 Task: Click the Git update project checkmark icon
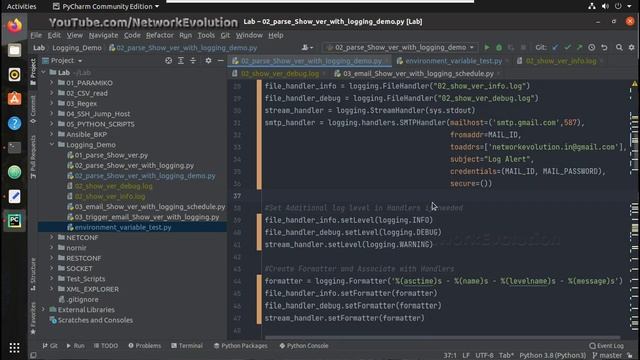click(x=555, y=47)
